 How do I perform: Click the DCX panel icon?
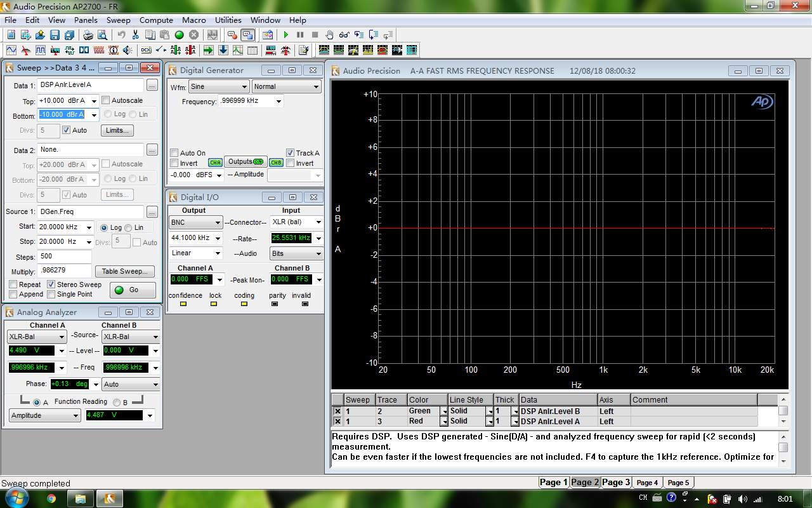146,50
